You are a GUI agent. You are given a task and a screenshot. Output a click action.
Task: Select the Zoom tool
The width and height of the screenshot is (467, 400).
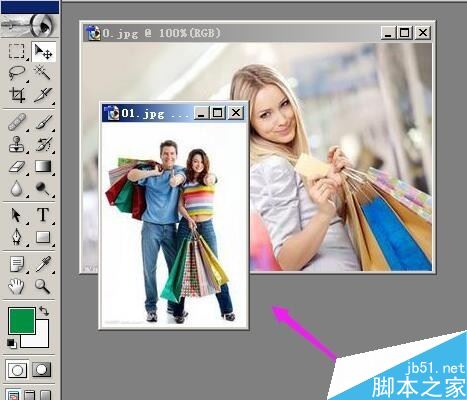[x=43, y=286]
